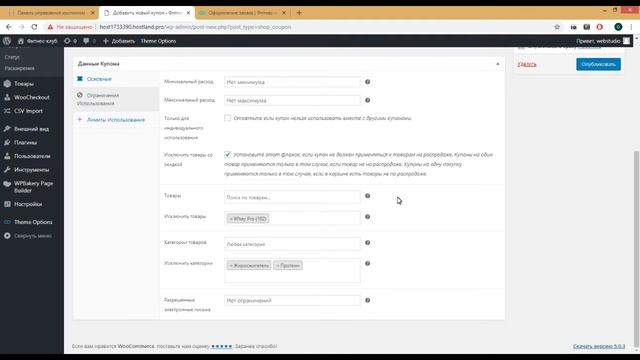Switch to the third browser tab
Screen dimensions: 640x360
point(242,13)
